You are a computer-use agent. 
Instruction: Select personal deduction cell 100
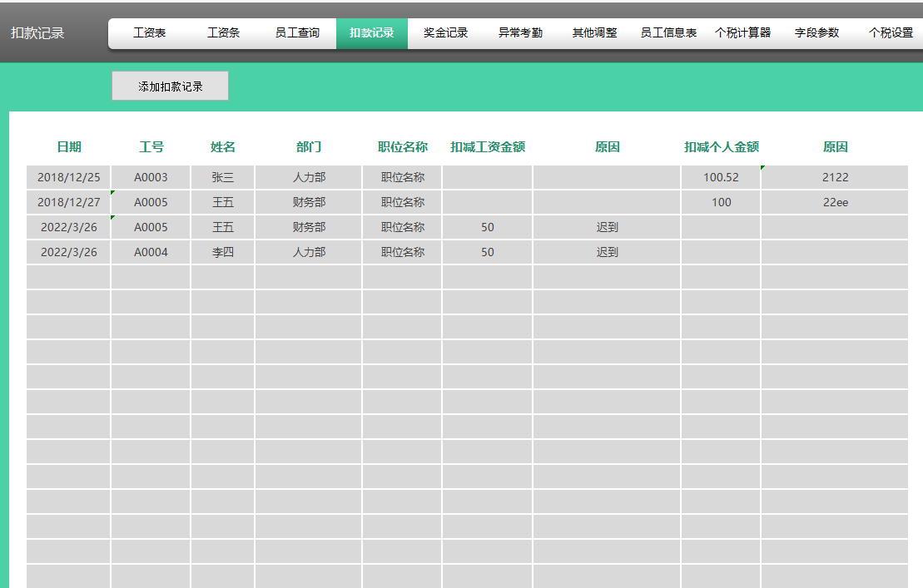(721, 202)
